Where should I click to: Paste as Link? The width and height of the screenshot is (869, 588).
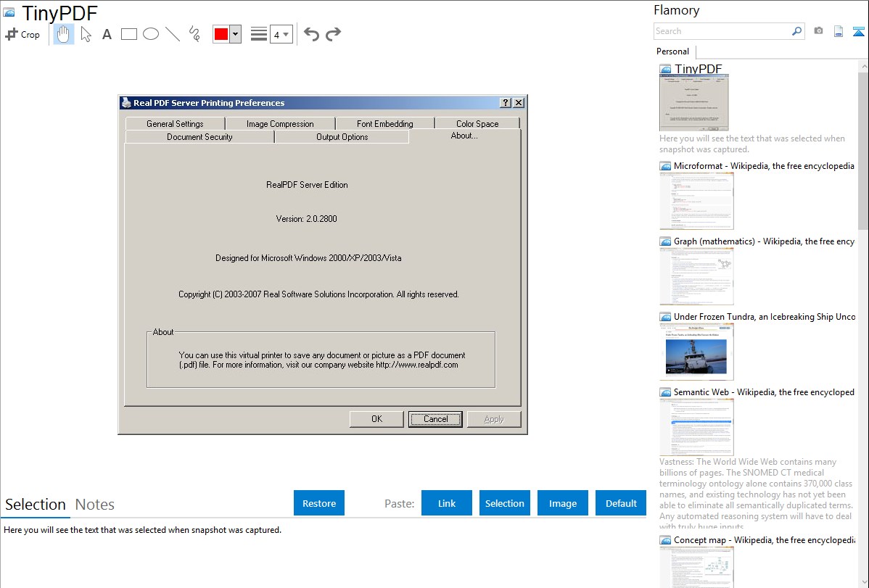(x=447, y=503)
